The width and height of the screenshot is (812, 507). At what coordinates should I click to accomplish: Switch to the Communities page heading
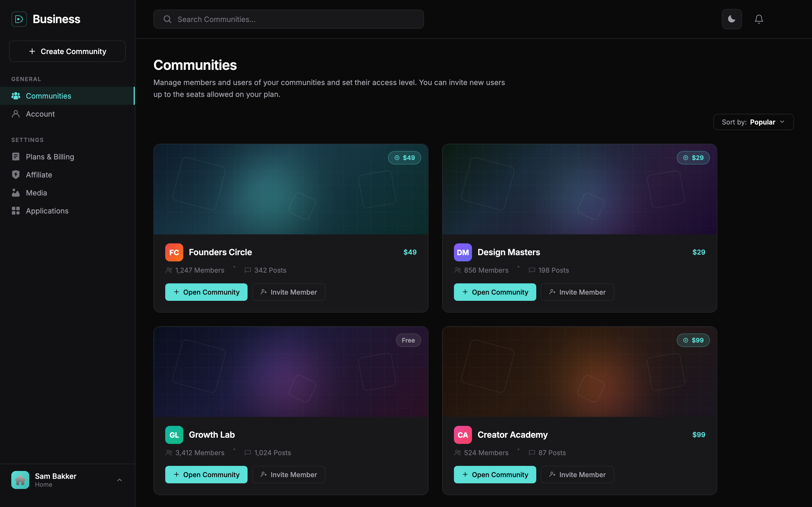(x=195, y=65)
